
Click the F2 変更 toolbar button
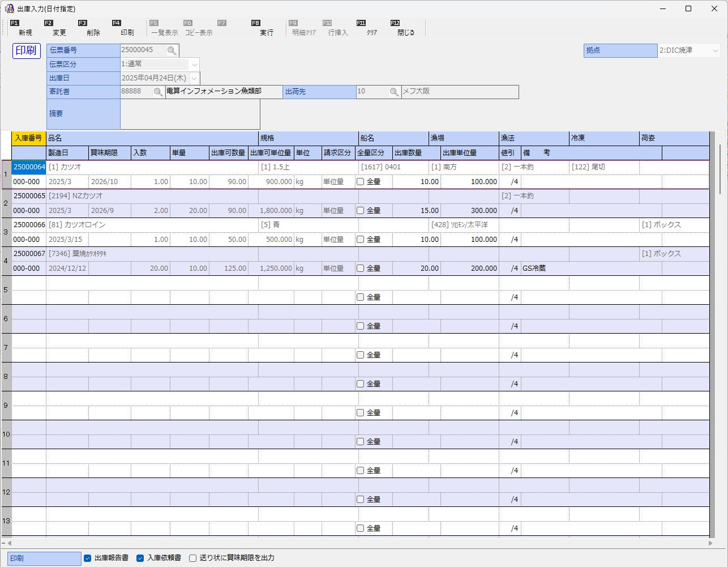(x=59, y=28)
